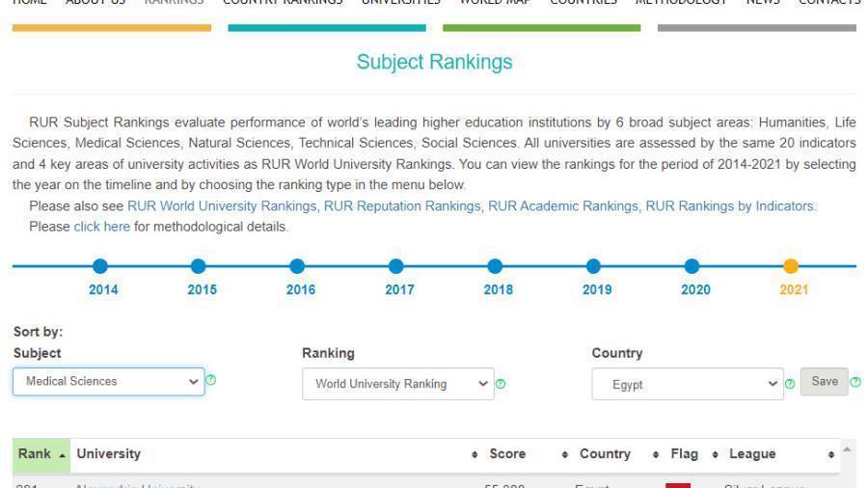Open the Country dropdown showing Egypt

point(688,384)
